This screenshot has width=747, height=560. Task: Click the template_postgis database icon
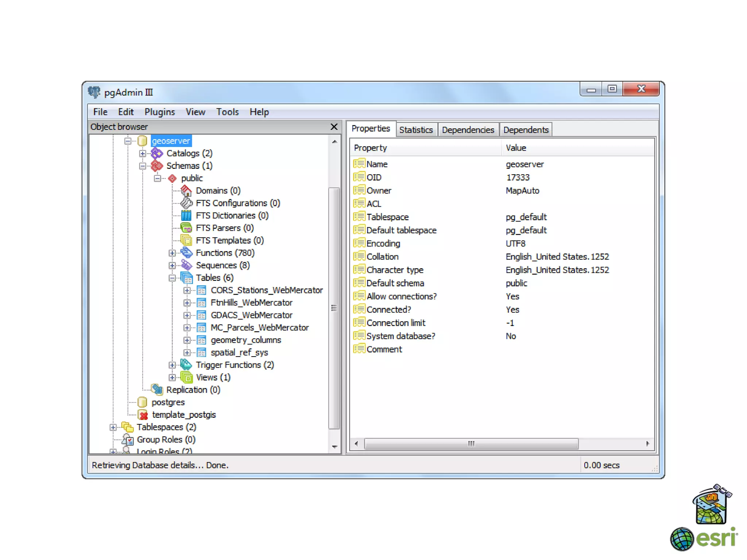(143, 415)
